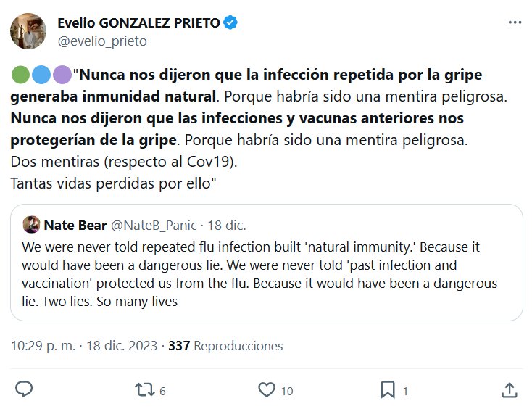532x409 pixels.
Task: Open Evelio's profile picture
Action: 29,31
